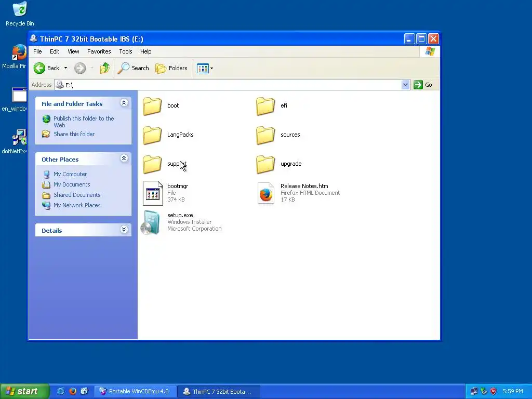Expand the Details panel
Screen dimensions: 532x399
pos(124,230)
